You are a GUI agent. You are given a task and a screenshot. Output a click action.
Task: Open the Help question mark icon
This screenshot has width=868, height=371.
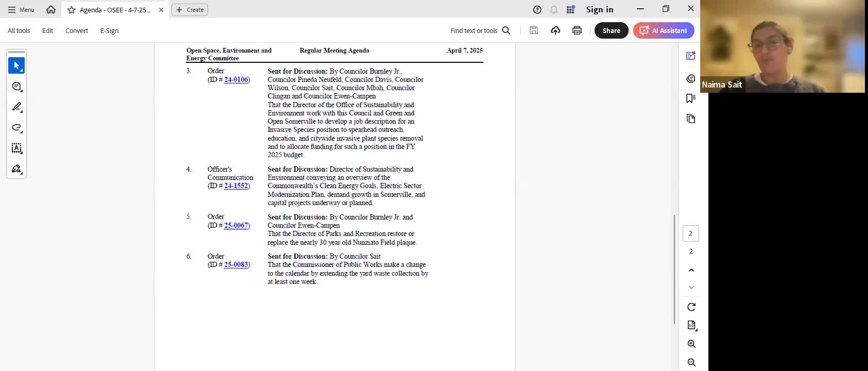(x=537, y=10)
